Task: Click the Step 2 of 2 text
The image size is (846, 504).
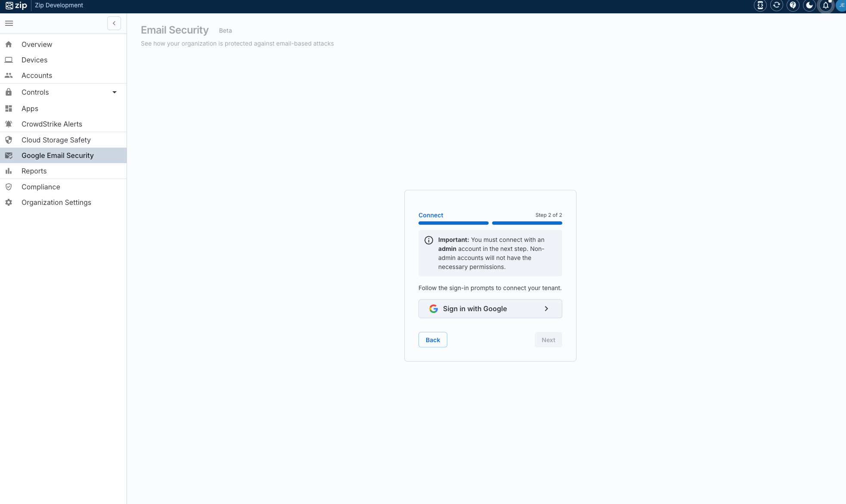Action: 549,215
